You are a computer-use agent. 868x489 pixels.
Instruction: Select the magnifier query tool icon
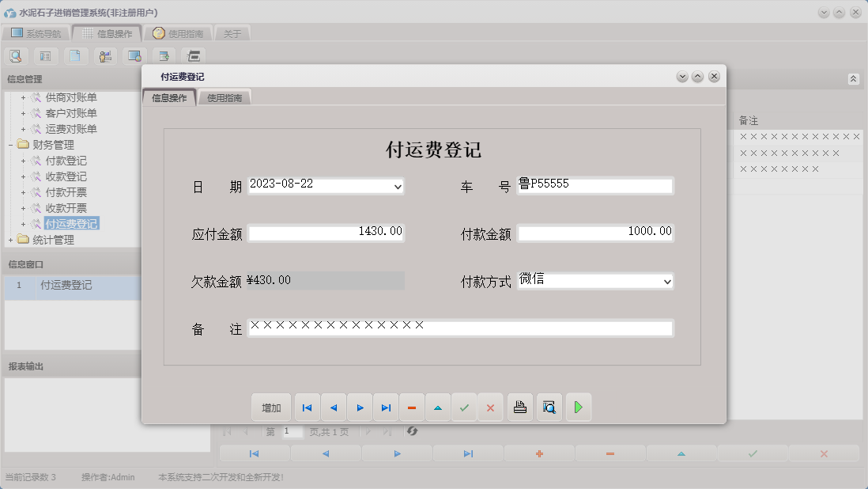(x=16, y=55)
